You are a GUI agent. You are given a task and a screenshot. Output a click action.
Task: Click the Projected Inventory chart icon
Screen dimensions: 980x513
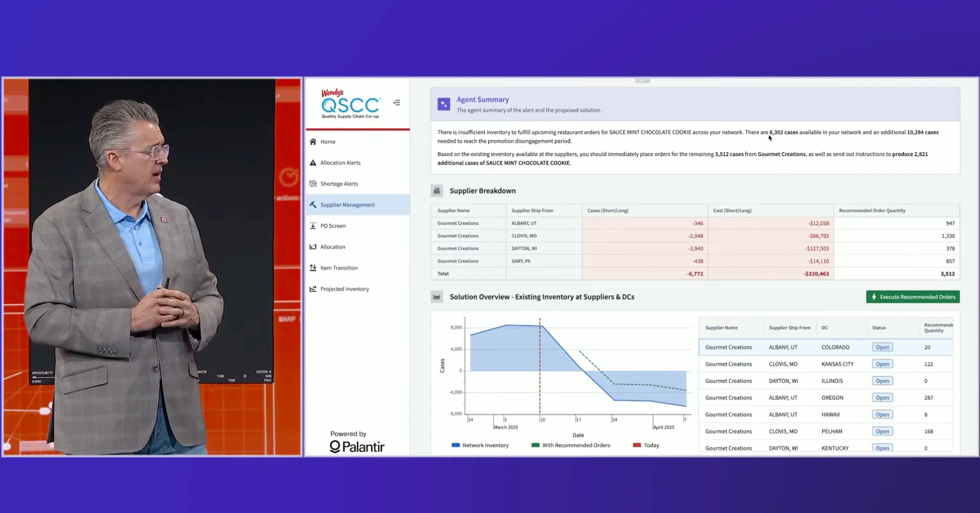313,289
